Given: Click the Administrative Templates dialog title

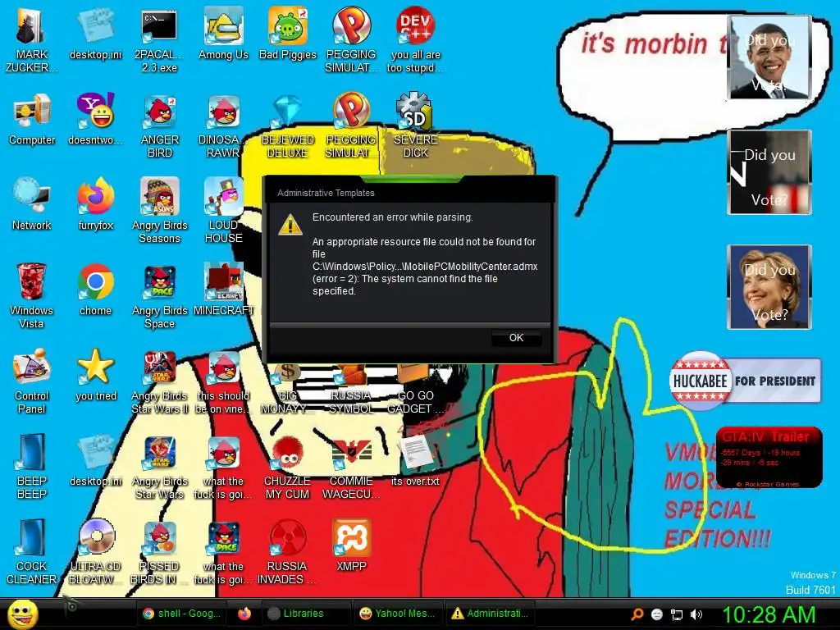Looking at the screenshot, I should pyautogui.click(x=326, y=193).
